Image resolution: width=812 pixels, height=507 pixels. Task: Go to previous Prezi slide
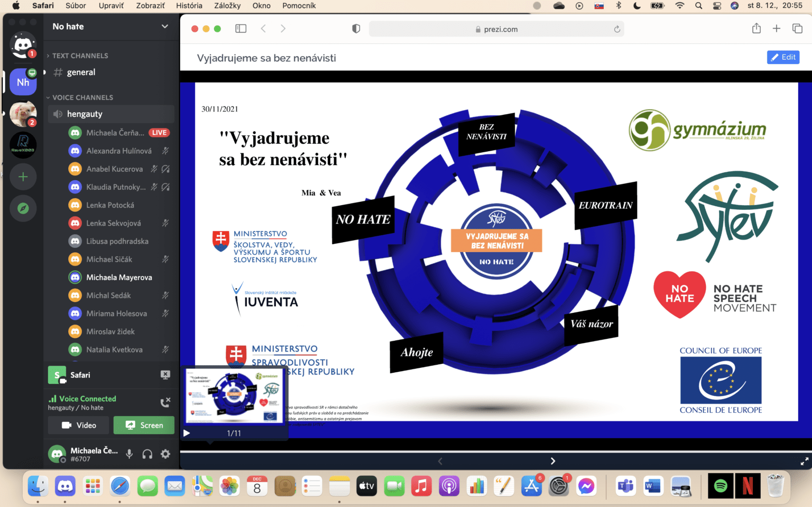[440, 461]
